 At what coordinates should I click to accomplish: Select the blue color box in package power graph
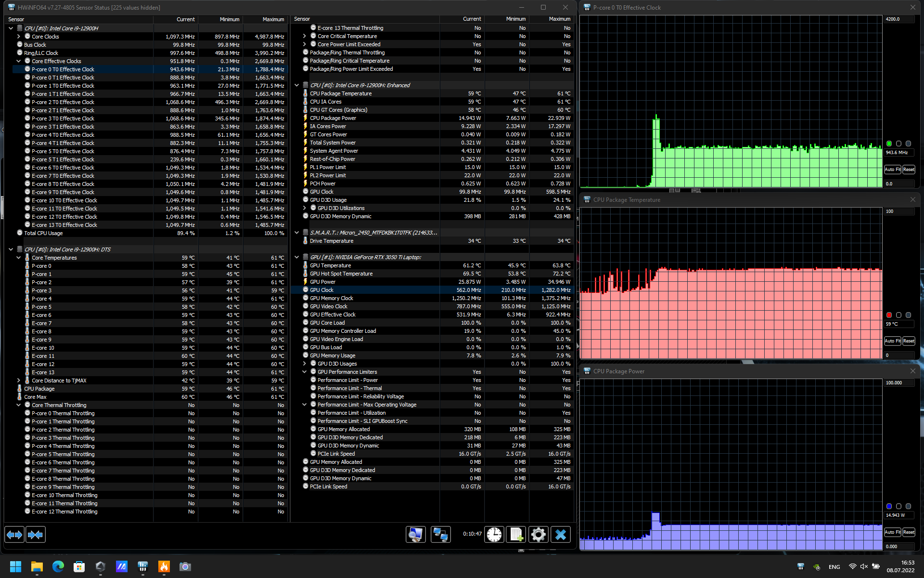[889, 506]
